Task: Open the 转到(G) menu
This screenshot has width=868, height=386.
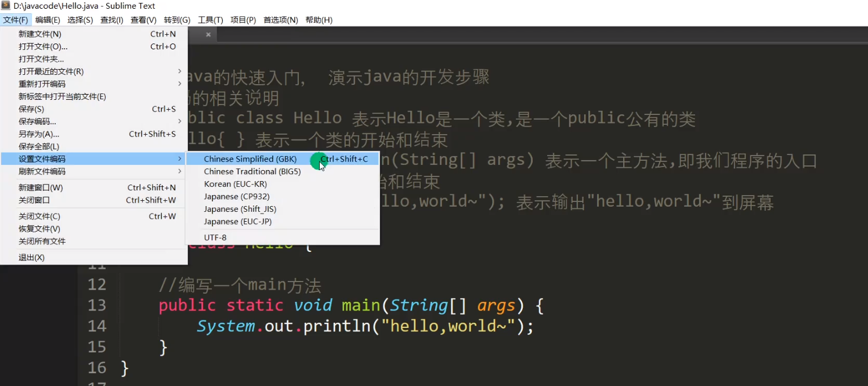Action: 177,20
